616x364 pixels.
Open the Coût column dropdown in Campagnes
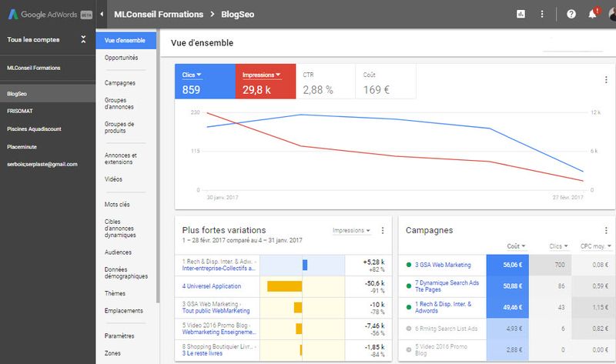click(x=516, y=246)
